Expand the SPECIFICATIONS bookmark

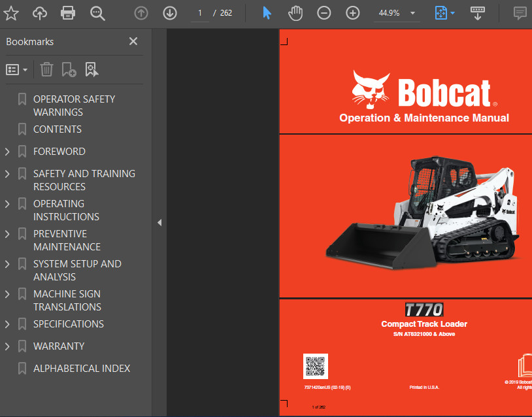click(7, 324)
